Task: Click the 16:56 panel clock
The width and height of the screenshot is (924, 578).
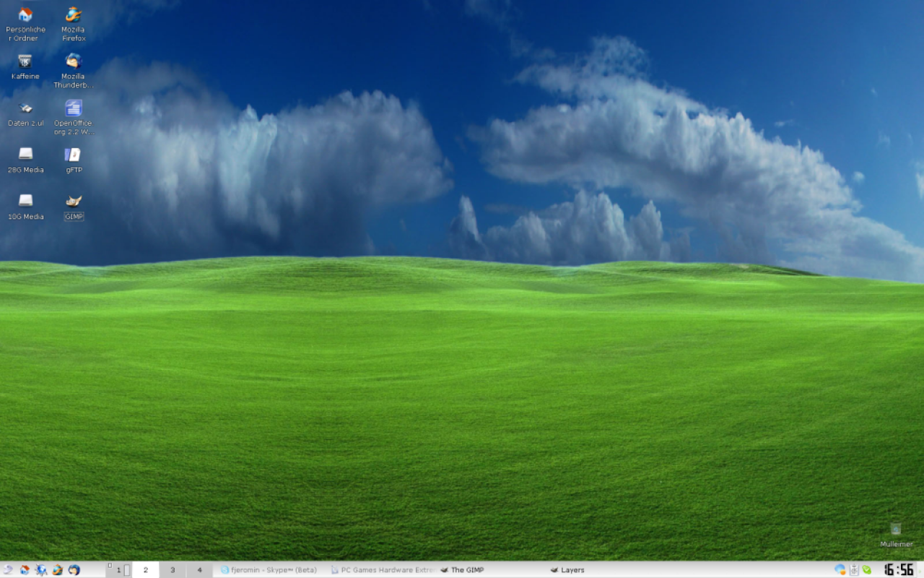Action: [x=899, y=570]
